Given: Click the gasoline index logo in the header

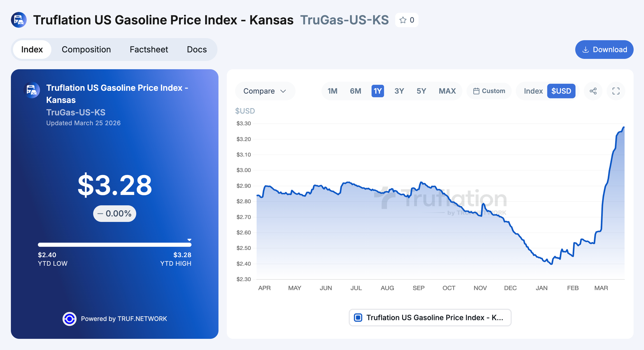Looking at the screenshot, I should coord(19,20).
